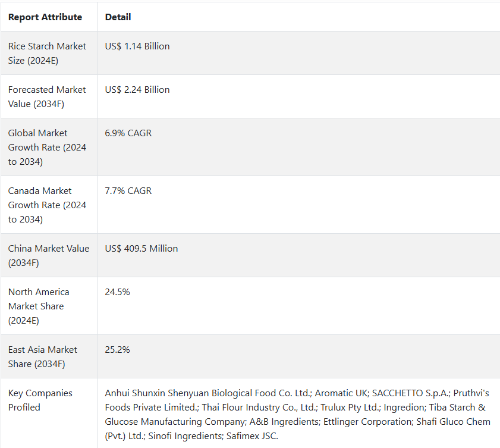Click the Report Attribute column header
Screen dimensions: 500x448
[x=45, y=17]
